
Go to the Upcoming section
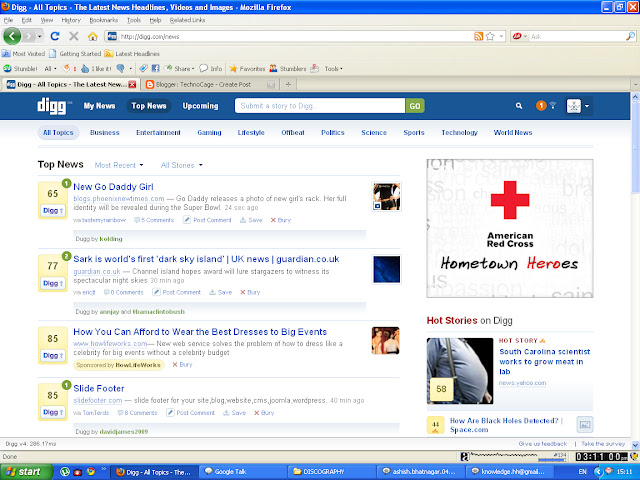pyautogui.click(x=200, y=106)
